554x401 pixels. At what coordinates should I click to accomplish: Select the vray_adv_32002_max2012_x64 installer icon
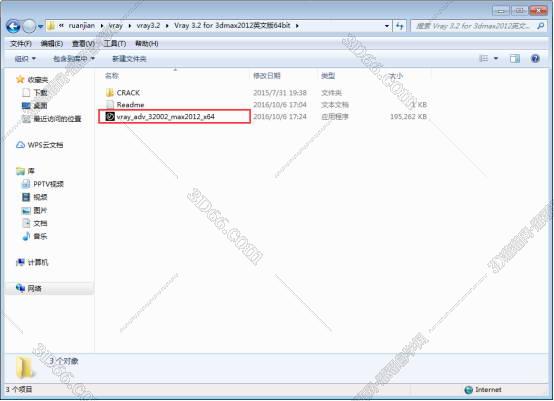click(x=110, y=116)
